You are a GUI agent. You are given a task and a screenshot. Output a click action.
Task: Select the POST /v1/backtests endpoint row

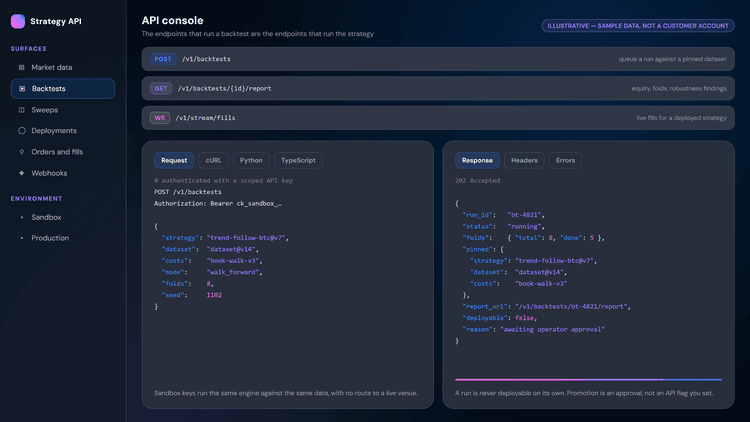tap(438, 59)
